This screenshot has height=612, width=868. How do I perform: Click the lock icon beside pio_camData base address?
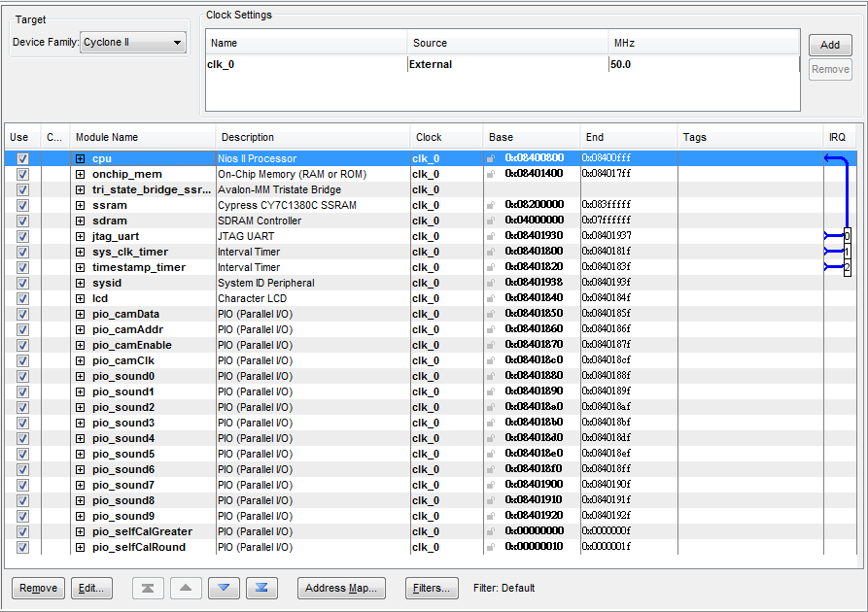point(491,314)
